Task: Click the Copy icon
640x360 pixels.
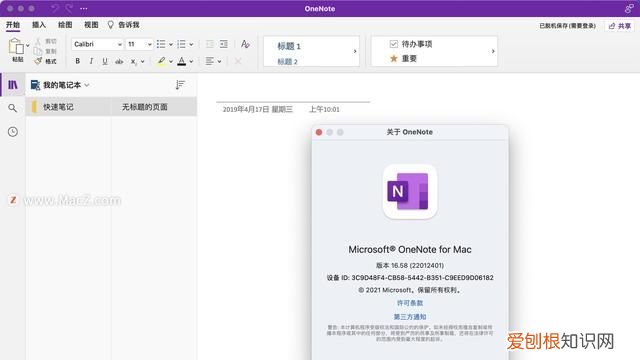Action: (x=38, y=51)
